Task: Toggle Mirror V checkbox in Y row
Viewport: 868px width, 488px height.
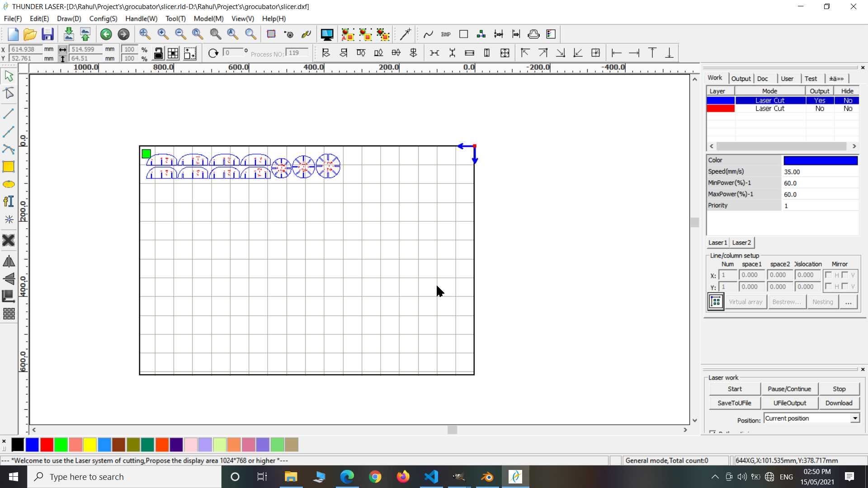Action: [x=844, y=286]
